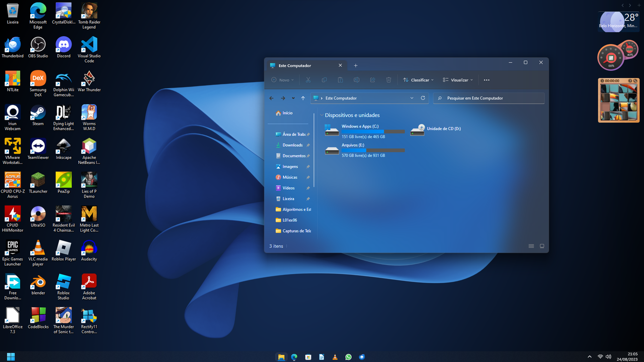Open the Visualizar dropdown
The width and height of the screenshot is (644, 362).
pyautogui.click(x=457, y=79)
